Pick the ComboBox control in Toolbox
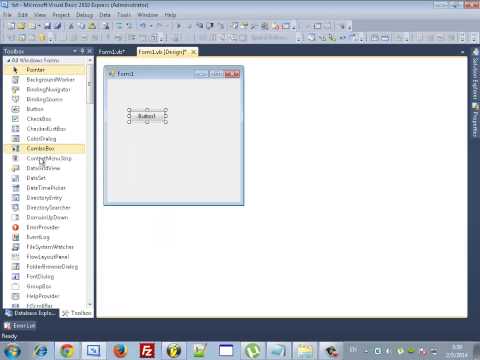Image resolution: width=480 pixels, height=360 pixels. pos(45,148)
